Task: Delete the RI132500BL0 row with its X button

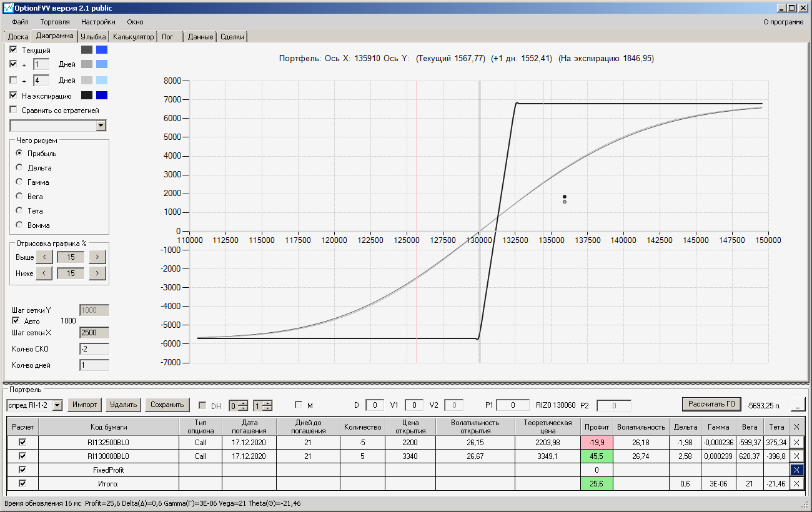Action: pos(796,442)
